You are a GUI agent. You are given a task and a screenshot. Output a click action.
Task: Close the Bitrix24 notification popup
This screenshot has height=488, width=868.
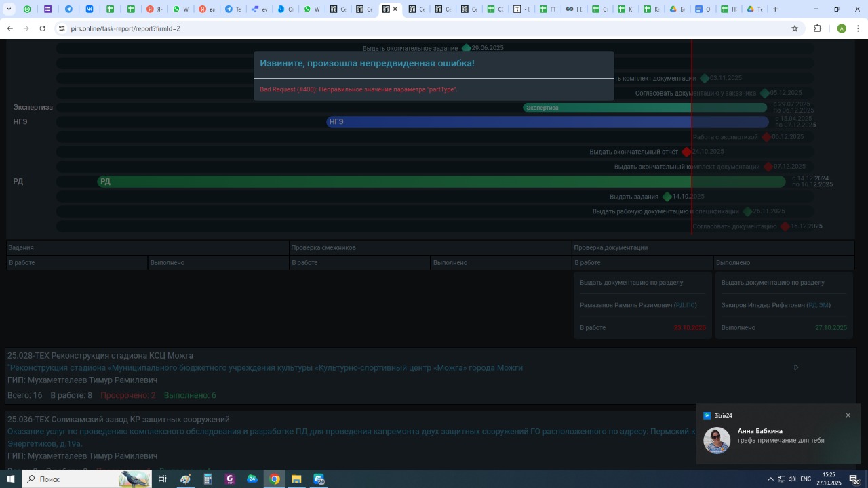[848, 415]
